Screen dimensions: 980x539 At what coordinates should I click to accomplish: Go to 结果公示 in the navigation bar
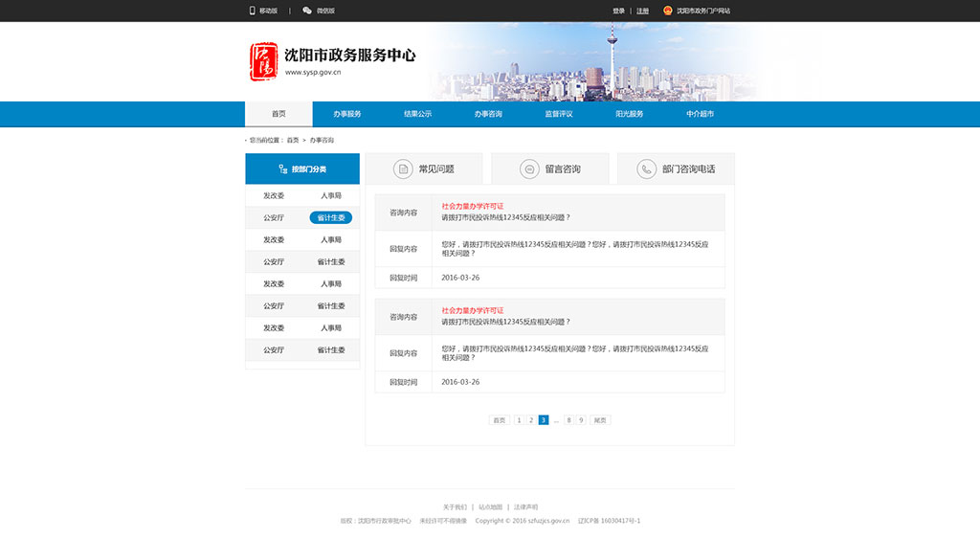[x=417, y=114]
